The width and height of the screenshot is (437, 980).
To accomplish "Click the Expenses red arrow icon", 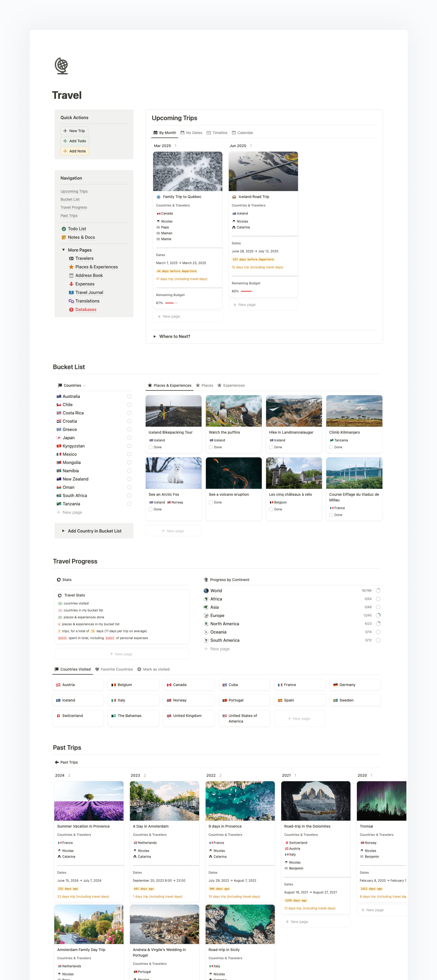I will click(x=71, y=284).
